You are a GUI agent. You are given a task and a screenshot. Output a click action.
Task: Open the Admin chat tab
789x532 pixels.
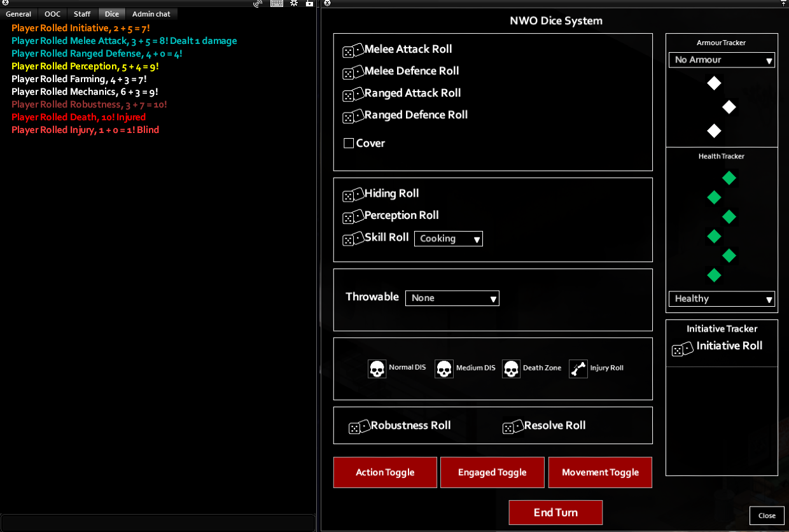click(151, 14)
